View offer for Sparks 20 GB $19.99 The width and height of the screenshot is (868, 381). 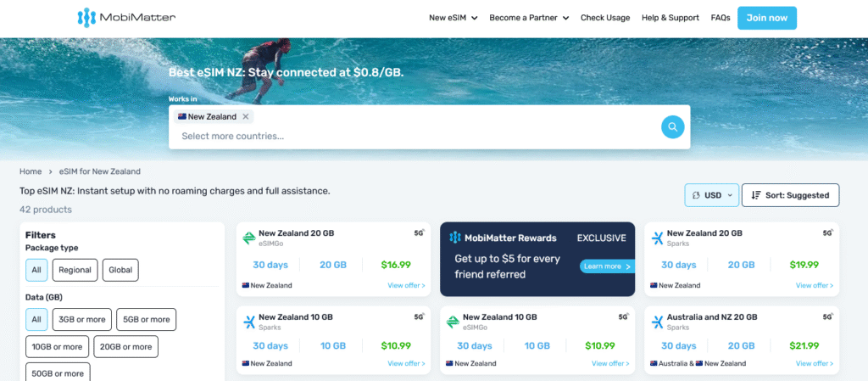(x=815, y=286)
